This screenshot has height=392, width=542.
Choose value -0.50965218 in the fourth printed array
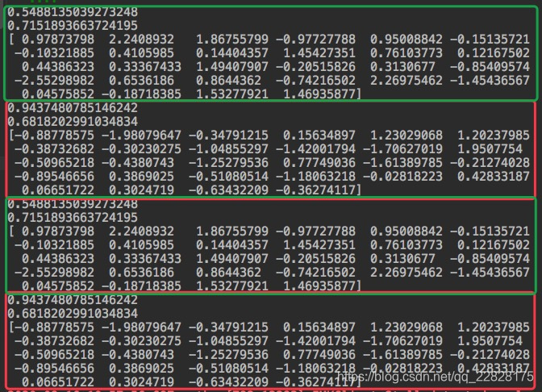[54, 355]
